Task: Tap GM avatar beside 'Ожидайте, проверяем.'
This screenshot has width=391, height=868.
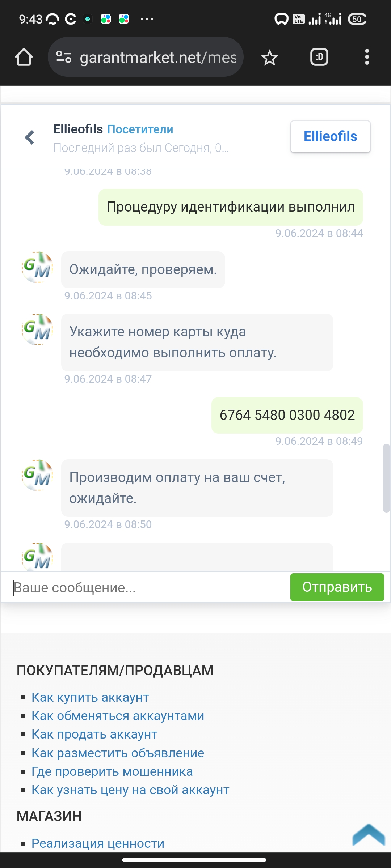Action: pos(38,267)
